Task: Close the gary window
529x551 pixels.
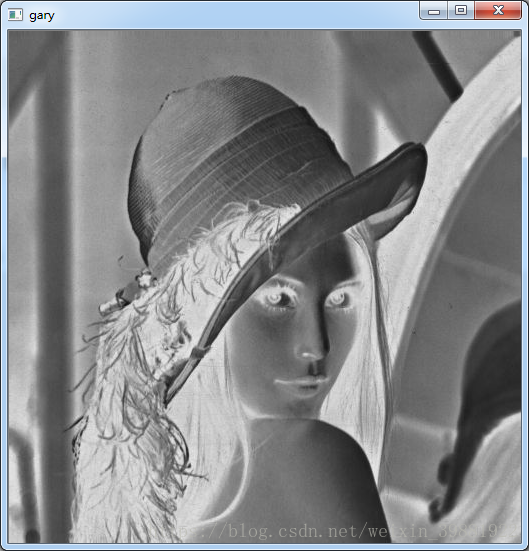Action: [x=498, y=10]
